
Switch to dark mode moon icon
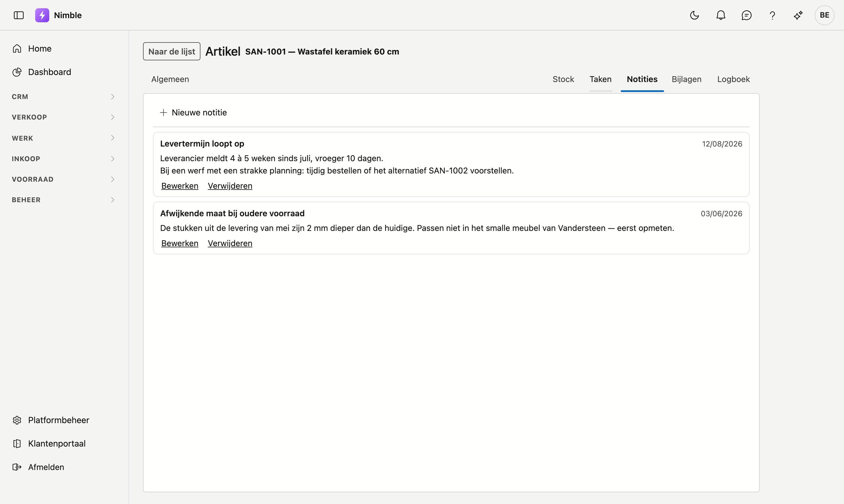point(695,15)
